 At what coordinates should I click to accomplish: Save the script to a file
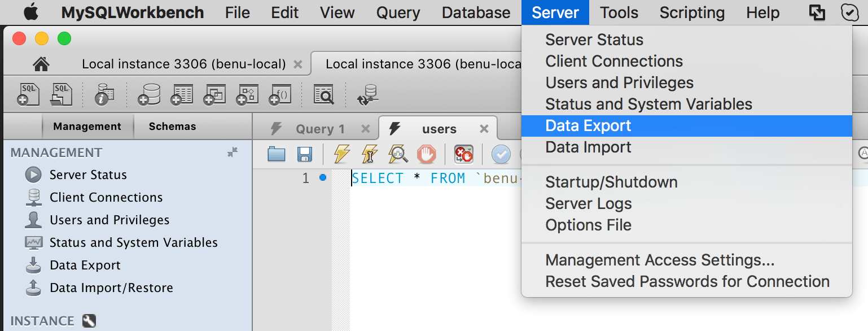click(x=305, y=154)
